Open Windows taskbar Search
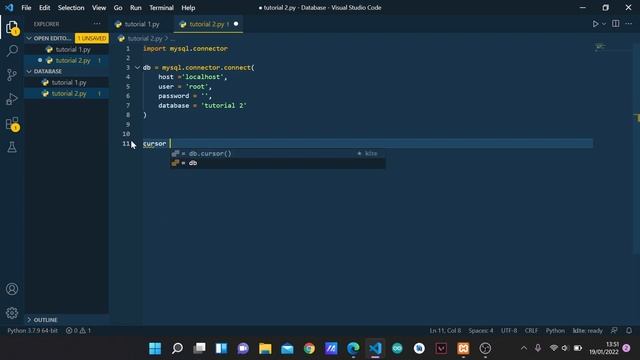Image resolution: width=640 pixels, height=360 pixels. (177, 348)
